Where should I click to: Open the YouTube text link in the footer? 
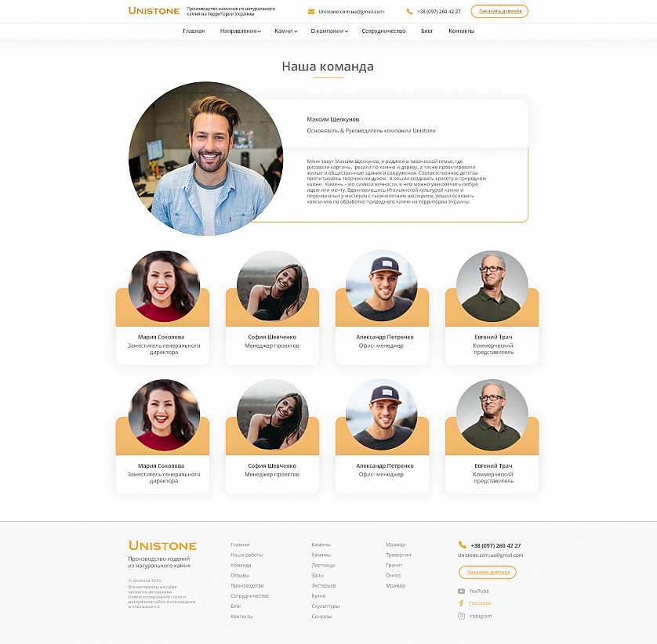click(x=479, y=592)
